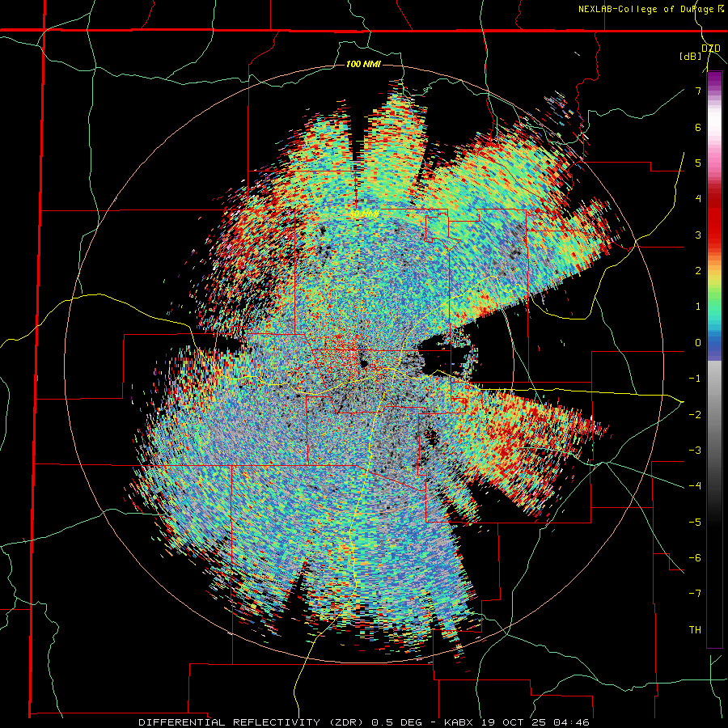728x728 pixels.
Task: Click the 5 value on color scale
Action: click(698, 163)
